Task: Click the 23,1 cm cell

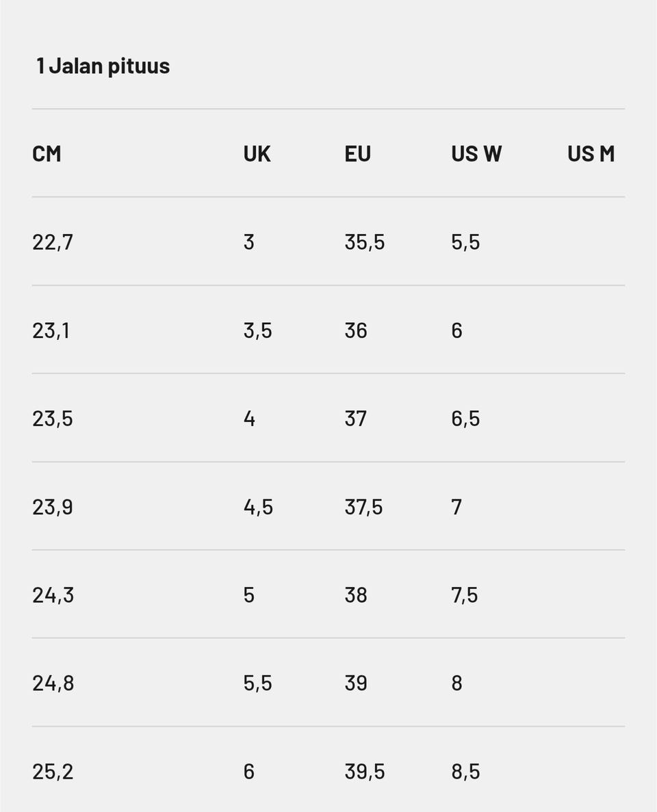Action: point(51,330)
